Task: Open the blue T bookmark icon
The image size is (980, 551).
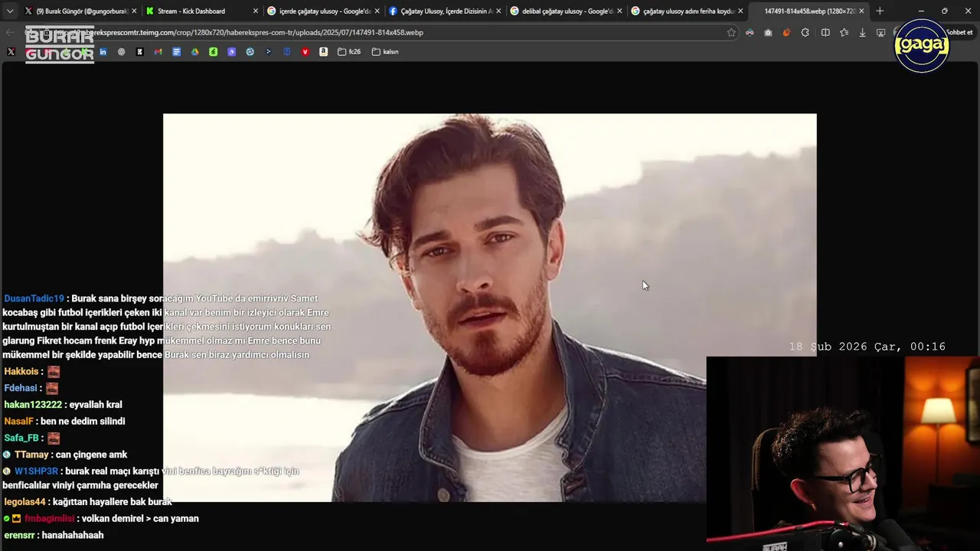Action: point(286,52)
